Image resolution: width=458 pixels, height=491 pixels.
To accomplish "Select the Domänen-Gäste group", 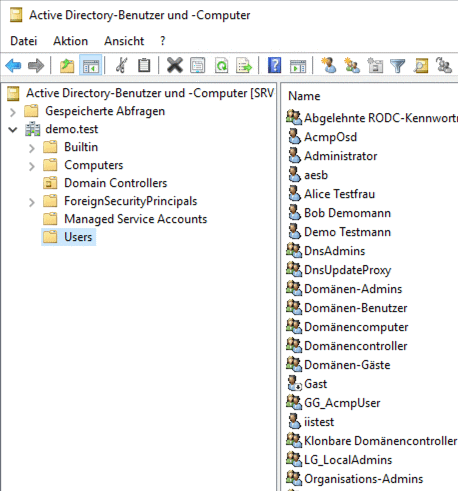I will 347,365.
